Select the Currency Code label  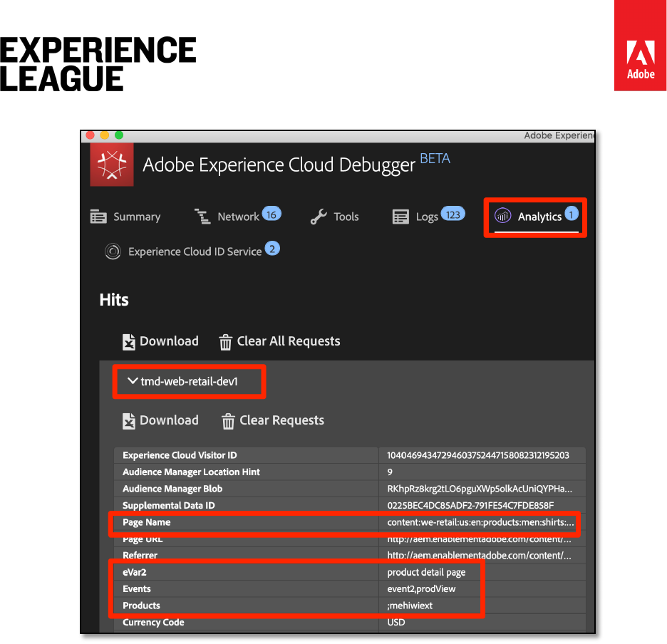[153, 622]
